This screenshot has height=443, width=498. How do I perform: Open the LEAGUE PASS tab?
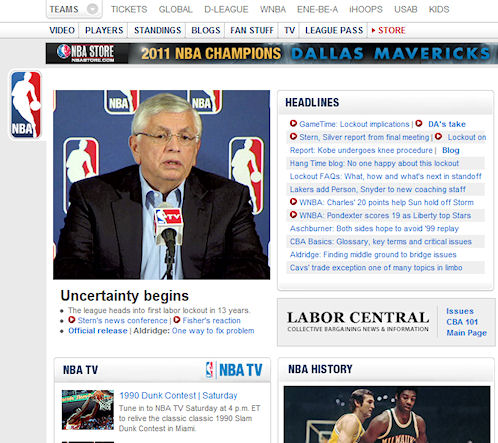(x=334, y=30)
